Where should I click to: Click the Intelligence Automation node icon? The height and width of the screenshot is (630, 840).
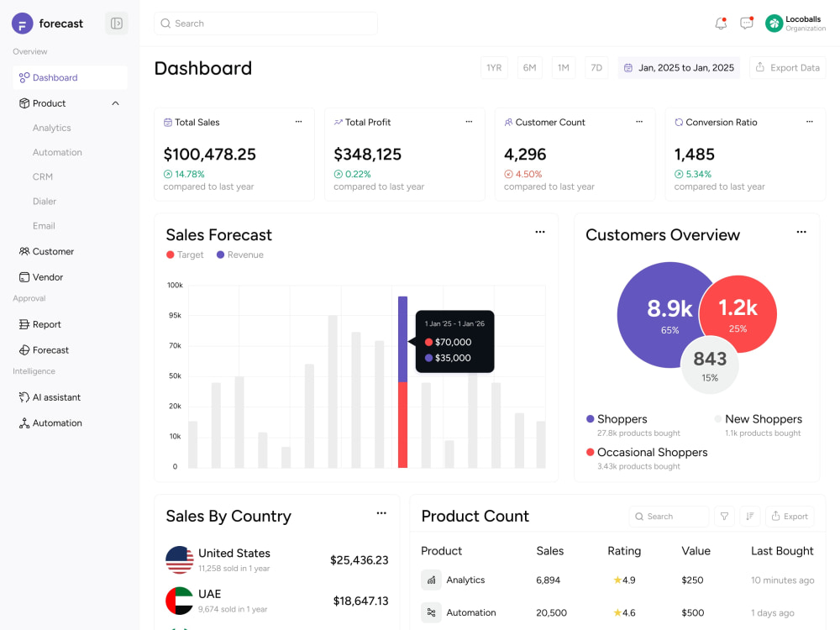[x=24, y=423]
